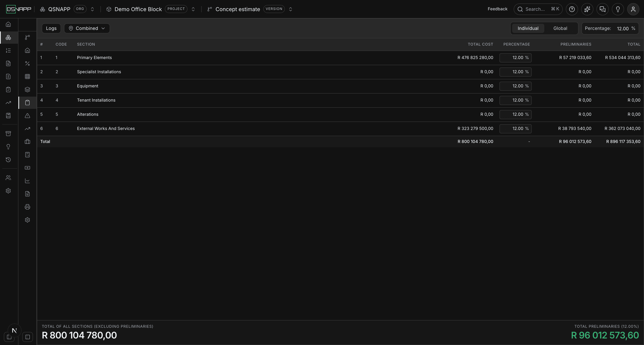
Task: Toggle the secondary sidebar panel collapse icon
Action: point(27,337)
